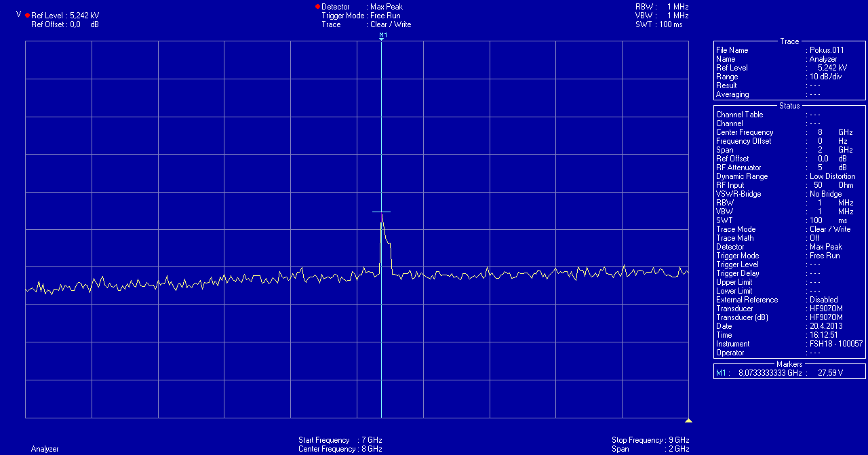Click the red dot beside Ref Level
Screen dimensions: 868x455
click(x=27, y=15)
